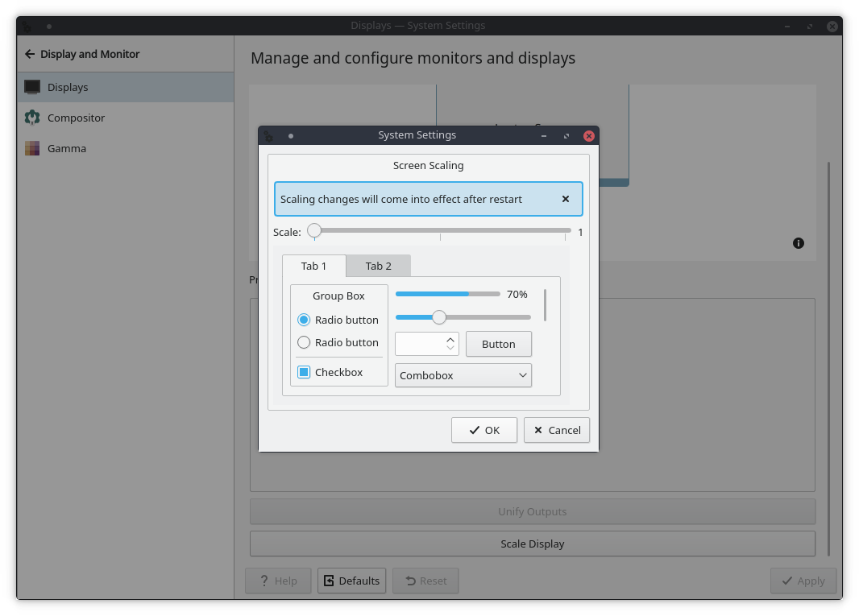Click the Reset button
The image size is (859, 616).
pos(425,581)
